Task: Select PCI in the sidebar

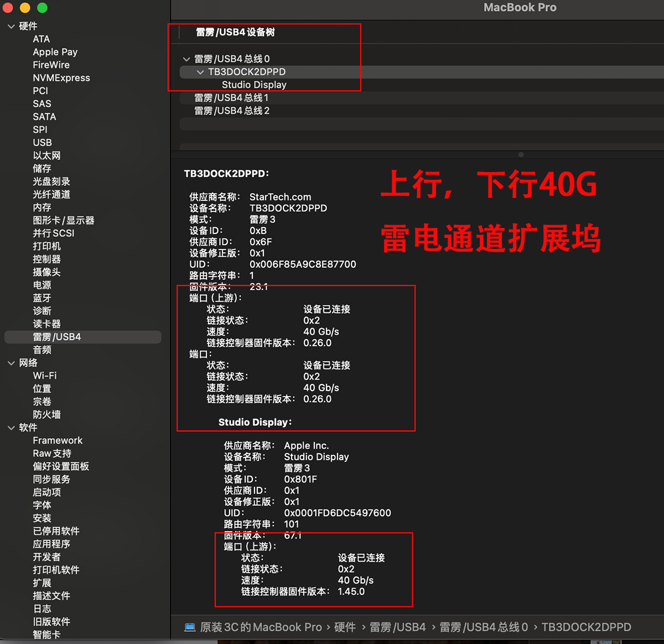Action: click(40, 91)
